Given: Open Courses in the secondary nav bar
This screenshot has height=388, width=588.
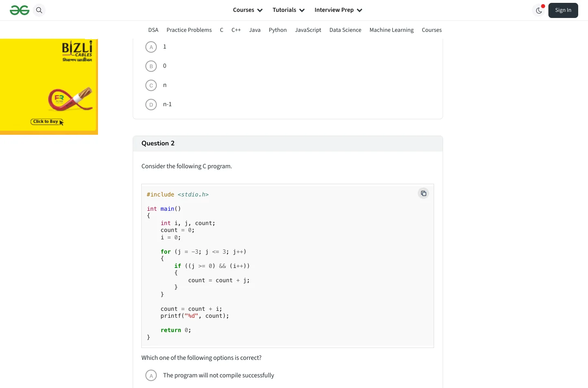Looking at the screenshot, I should point(432,30).
